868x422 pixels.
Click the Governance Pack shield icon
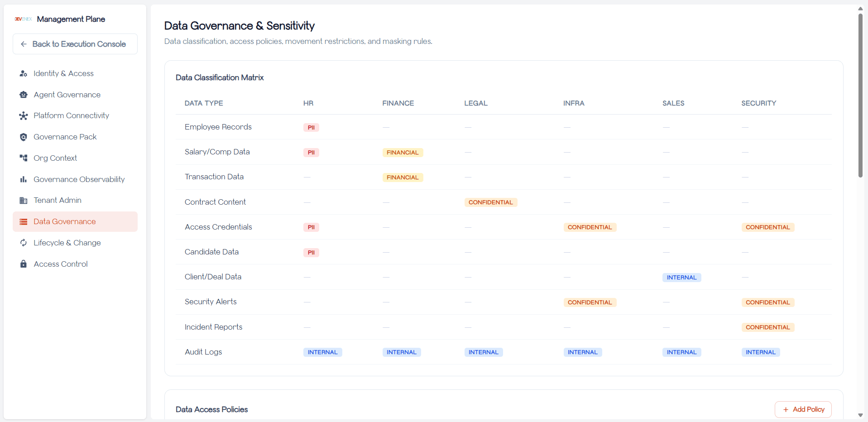(24, 137)
